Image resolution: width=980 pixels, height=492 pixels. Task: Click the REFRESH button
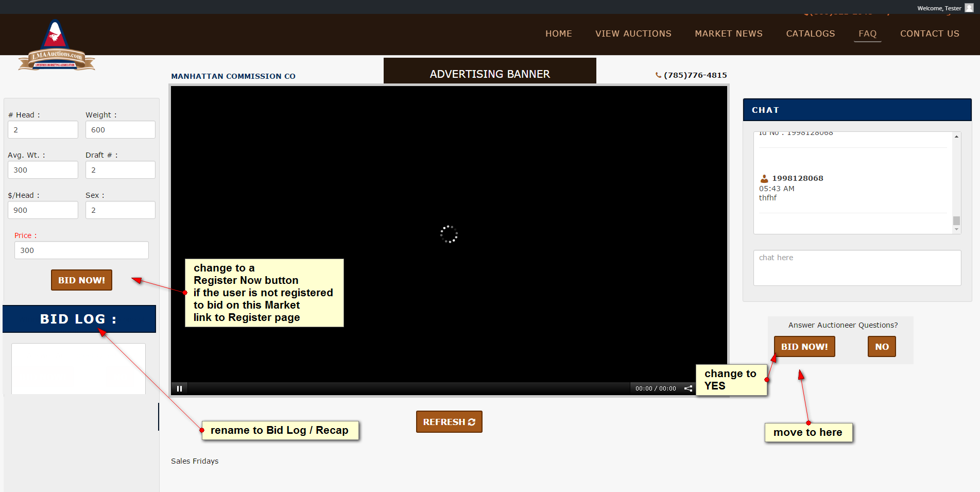point(449,422)
